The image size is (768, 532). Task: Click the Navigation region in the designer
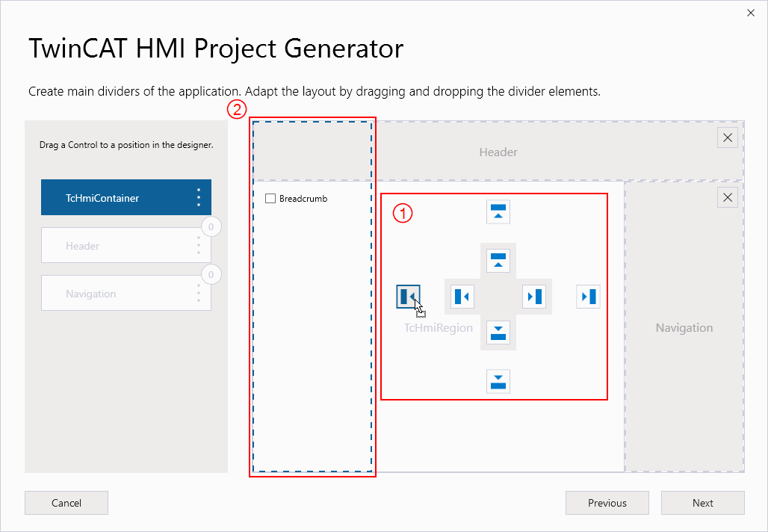coord(684,328)
